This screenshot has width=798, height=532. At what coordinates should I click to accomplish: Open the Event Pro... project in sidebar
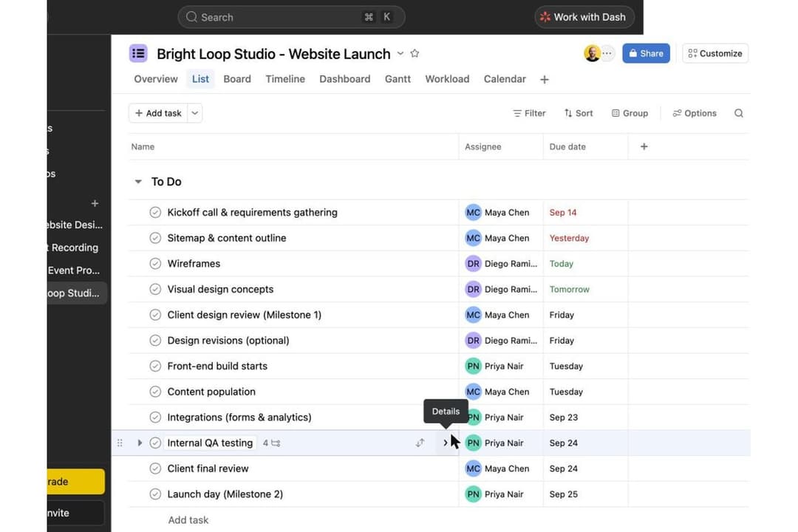pos(74,270)
